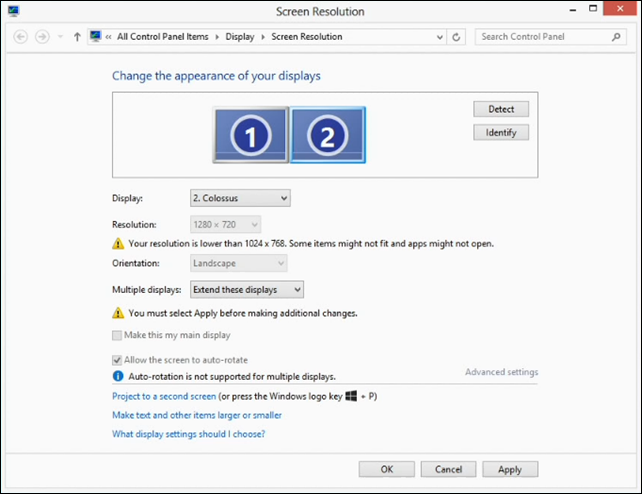Toggle Allow the screen to auto-rotate
The height and width of the screenshot is (494, 642).
click(117, 360)
